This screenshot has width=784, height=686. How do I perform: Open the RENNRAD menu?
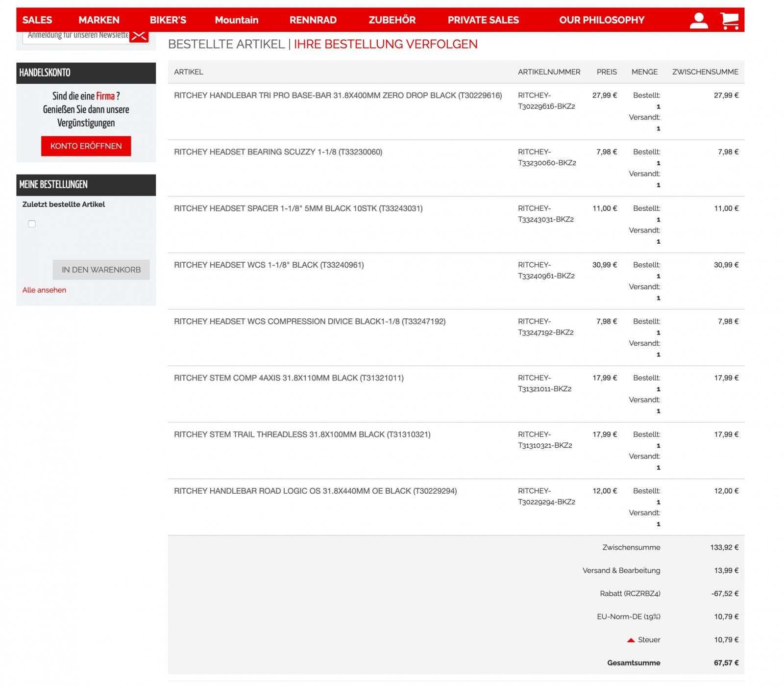point(313,20)
